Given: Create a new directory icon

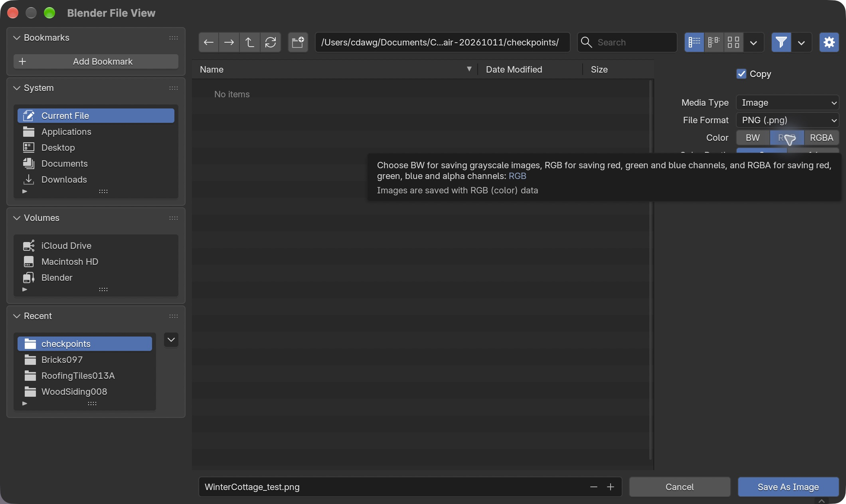Looking at the screenshot, I should click(x=298, y=42).
